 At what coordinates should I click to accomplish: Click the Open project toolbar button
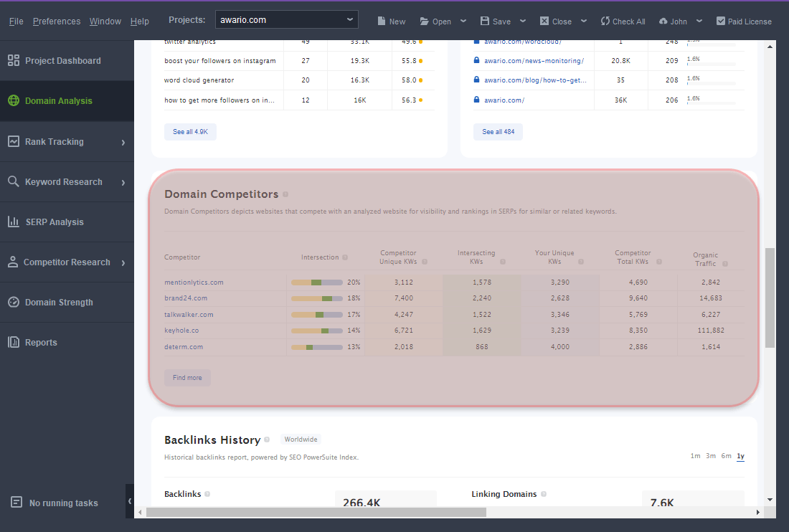436,21
